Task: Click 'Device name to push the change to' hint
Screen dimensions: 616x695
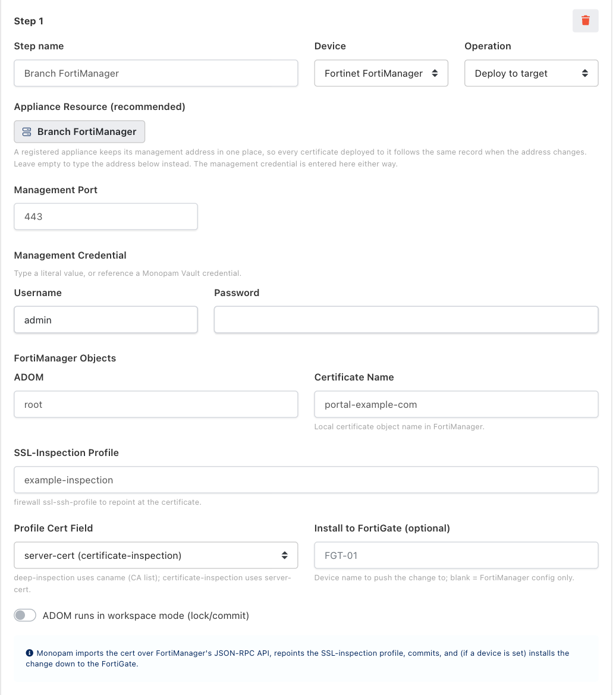Action: 444,577
